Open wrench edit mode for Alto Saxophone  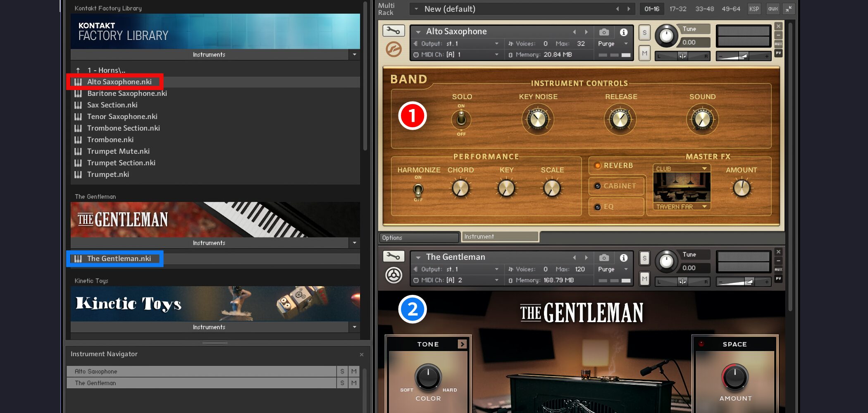(393, 31)
